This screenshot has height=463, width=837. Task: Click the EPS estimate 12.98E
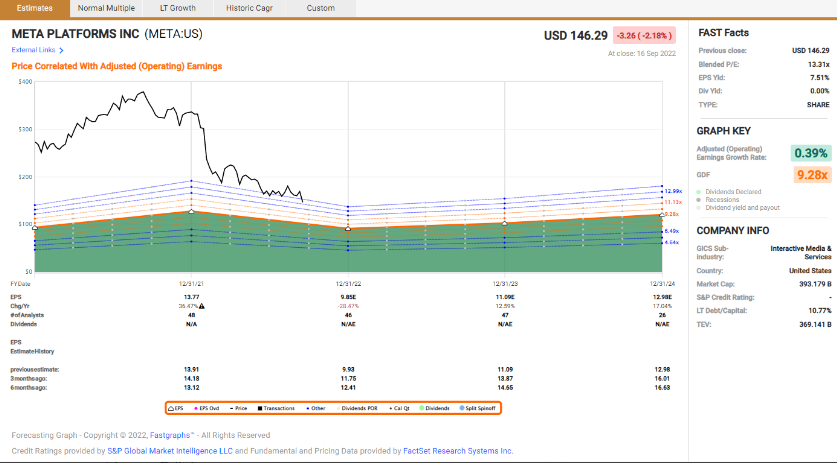(x=662, y=297)
